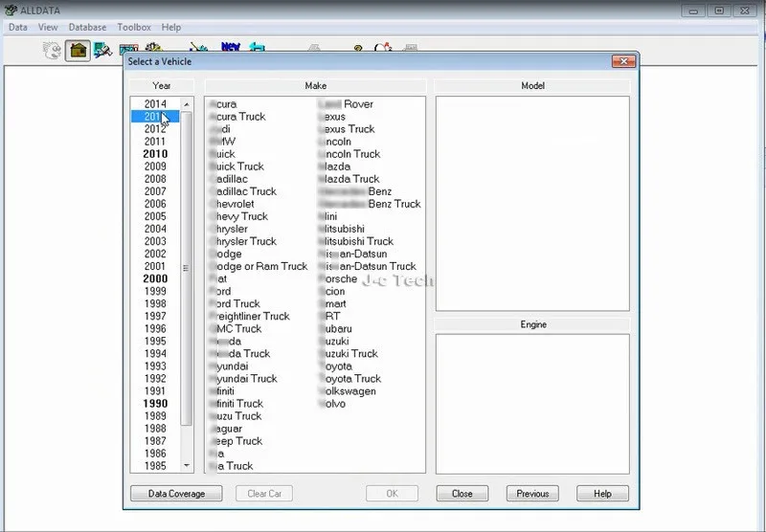Select Ford Truck make
This screenshot has height=532, width=766.
[235, 303]
